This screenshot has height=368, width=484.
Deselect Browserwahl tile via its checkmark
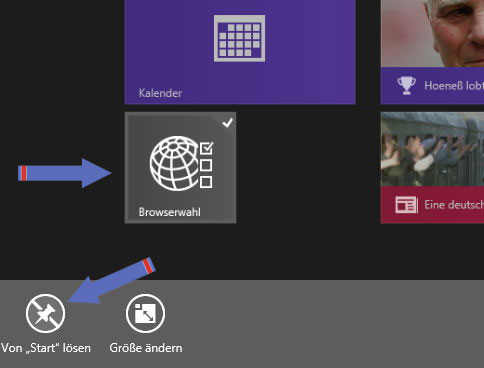228,123
